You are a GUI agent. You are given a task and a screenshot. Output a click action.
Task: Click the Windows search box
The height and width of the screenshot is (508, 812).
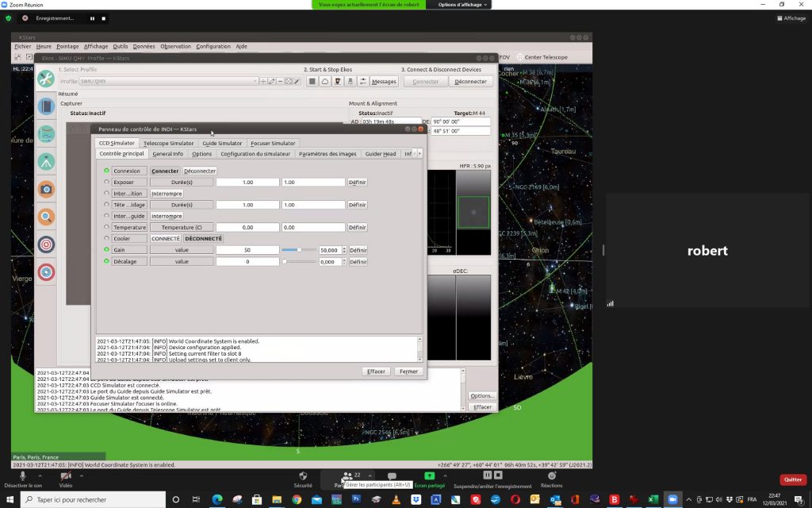[x=94, y=500]
